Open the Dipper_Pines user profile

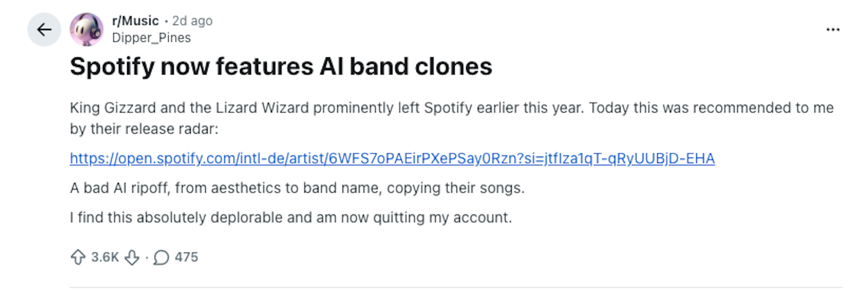151,38
